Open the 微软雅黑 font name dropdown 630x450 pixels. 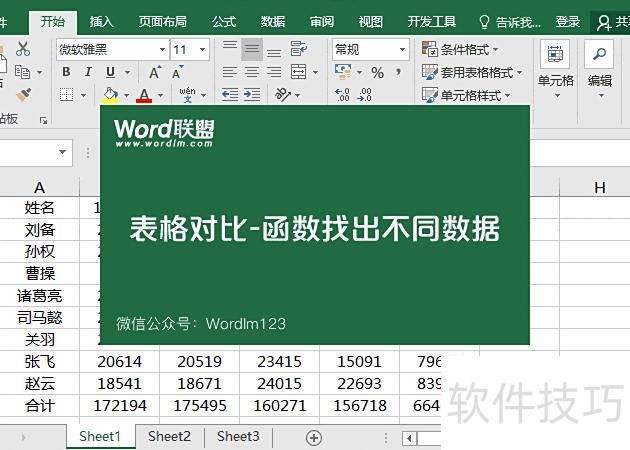[162, 49]
